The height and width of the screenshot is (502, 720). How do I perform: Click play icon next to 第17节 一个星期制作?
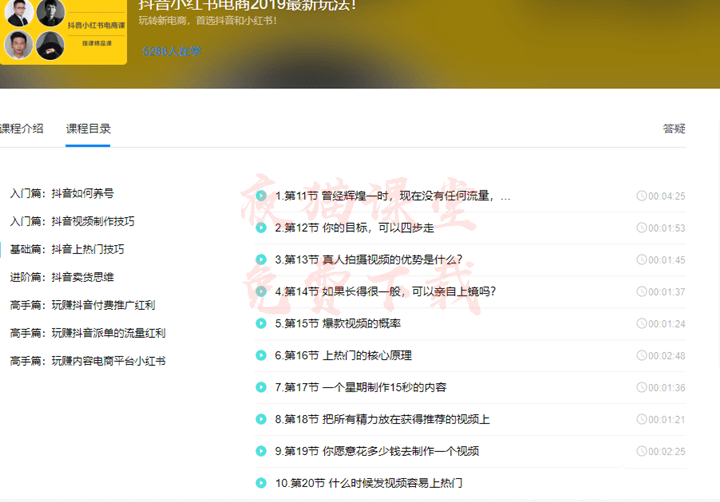261,387
